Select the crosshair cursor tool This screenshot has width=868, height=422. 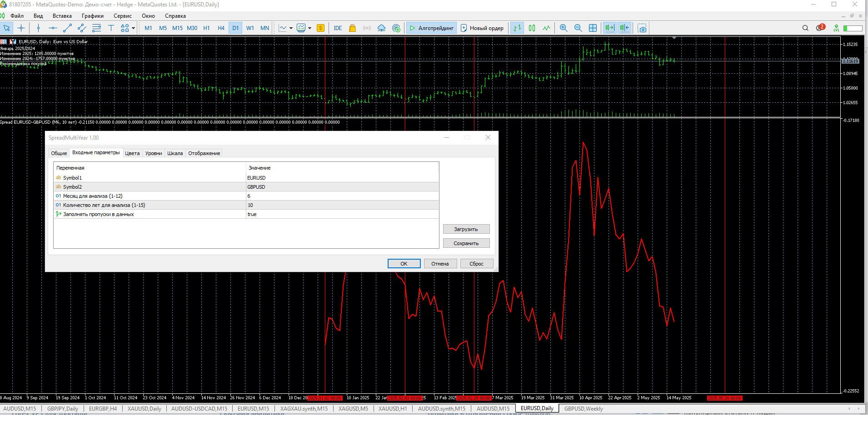point(21,28)
